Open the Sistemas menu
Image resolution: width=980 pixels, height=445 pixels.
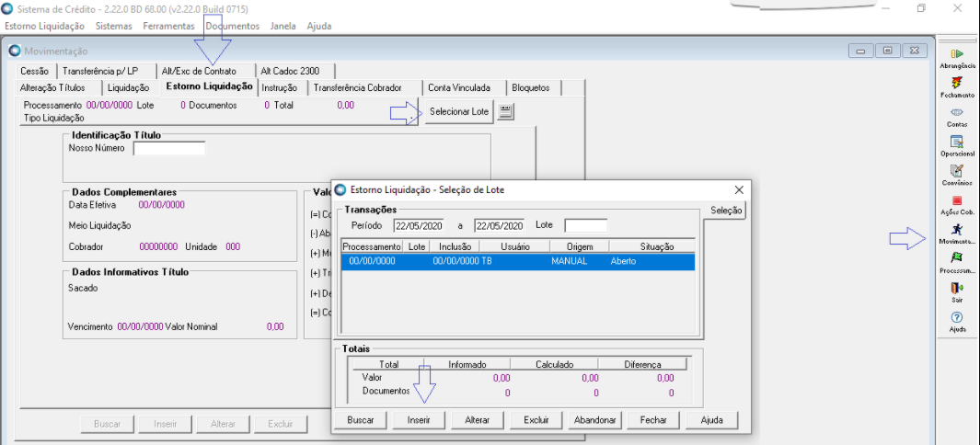114,27
